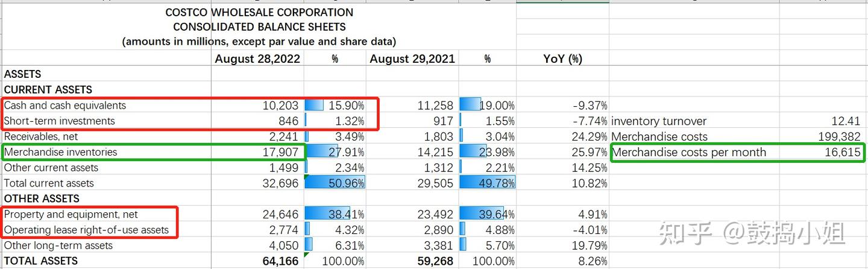Screen dimensions: 868x269
Task: Select the 'August 28,2022' column header
Action: click(257, 59)
